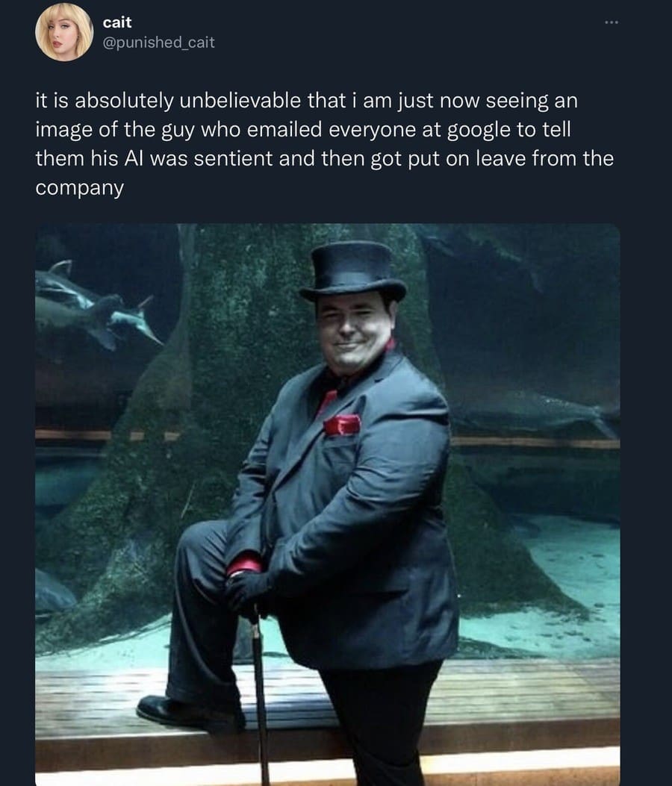
Task: Click the display name cait
Action: [116, 22]
